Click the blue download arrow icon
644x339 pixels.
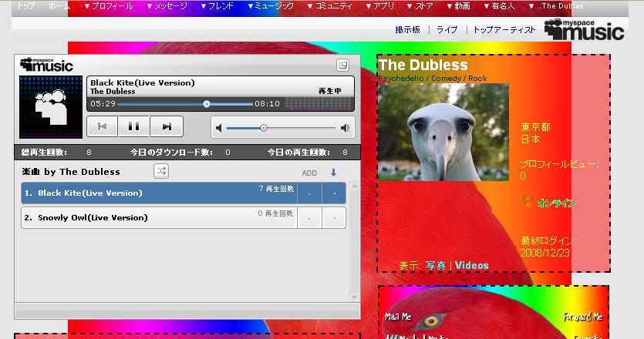click(x=333, y=173)
